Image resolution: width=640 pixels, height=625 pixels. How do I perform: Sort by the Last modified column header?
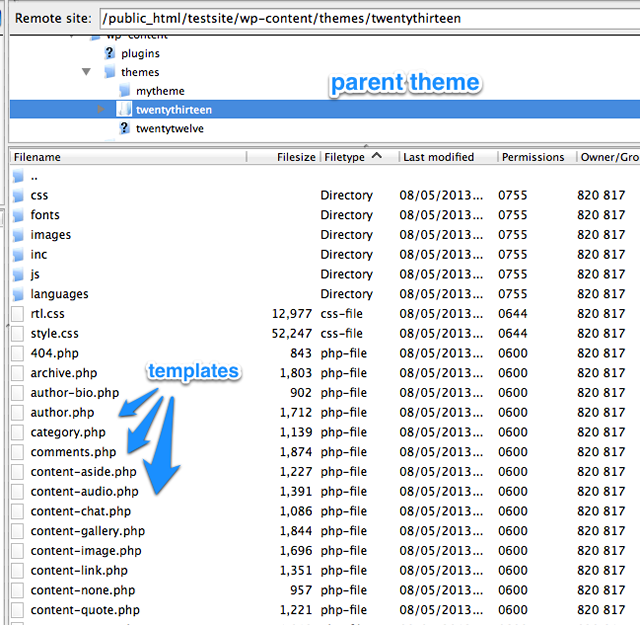[x=448, y=157]
